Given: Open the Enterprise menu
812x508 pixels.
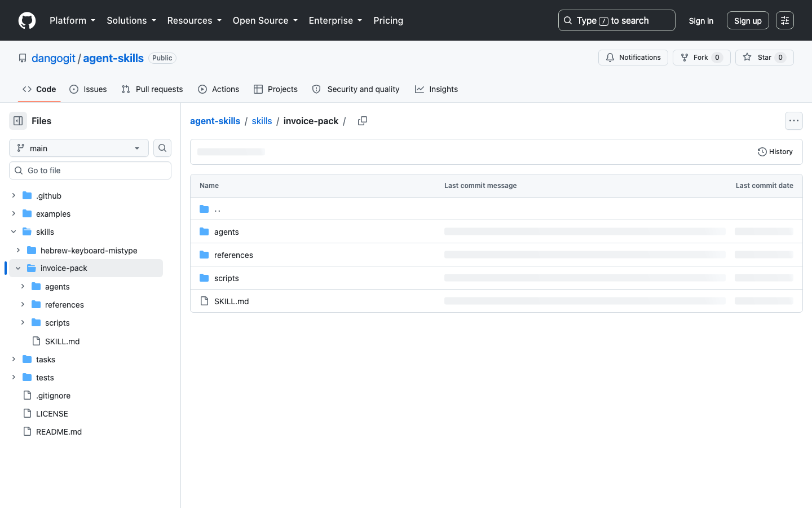Looking at the screenshot, I should [336, 20].
